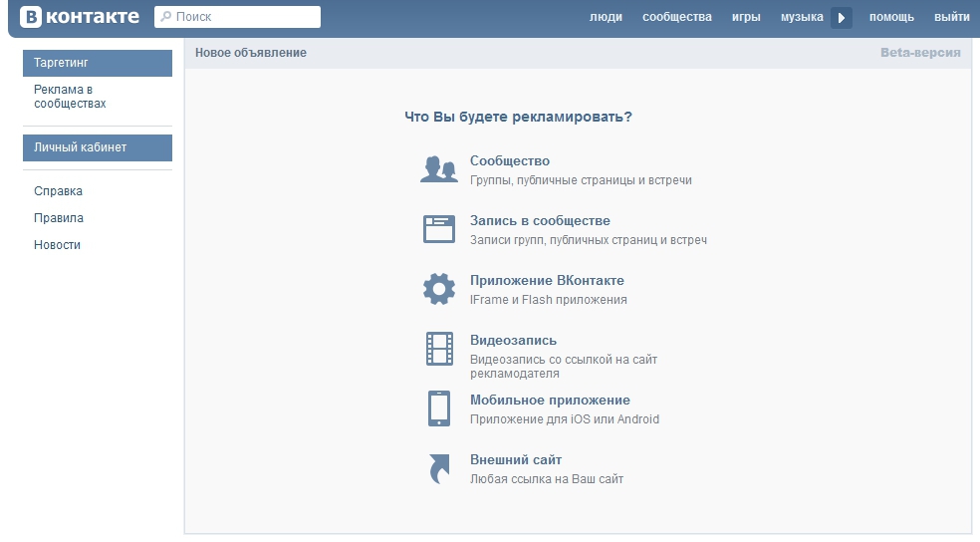
Task: Open Реклама в сообществах in sidebar
Action: 70,97
